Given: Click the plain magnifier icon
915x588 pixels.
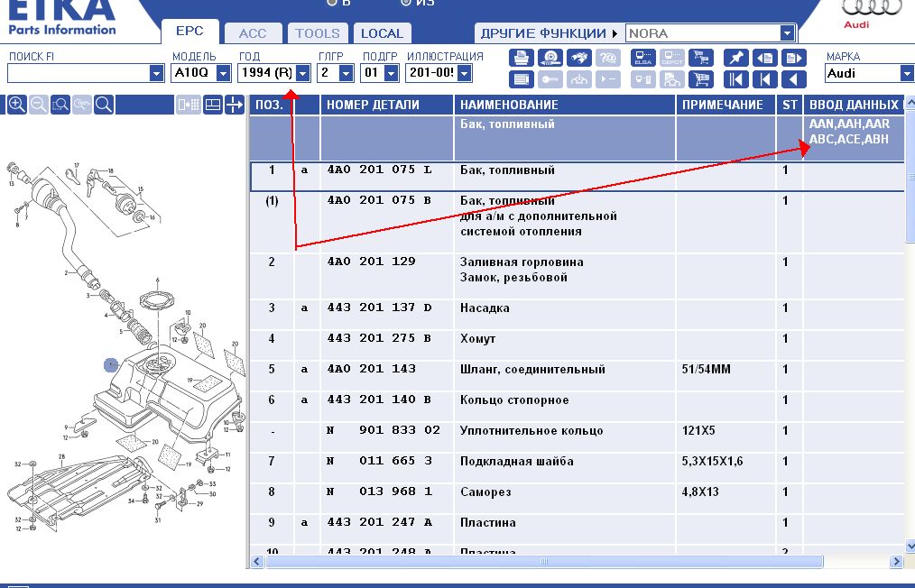Looking at the screenshot, I should tap(103, 105).
